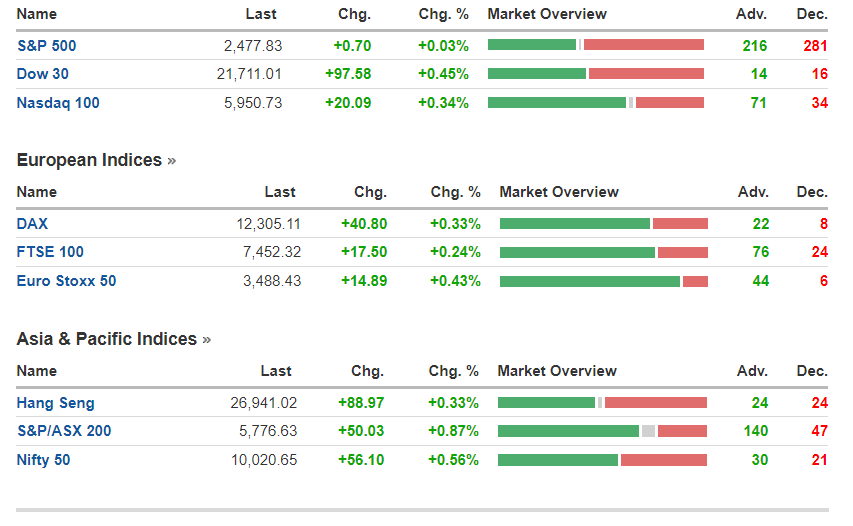Open the Dow 30 index page

[43, 74]
